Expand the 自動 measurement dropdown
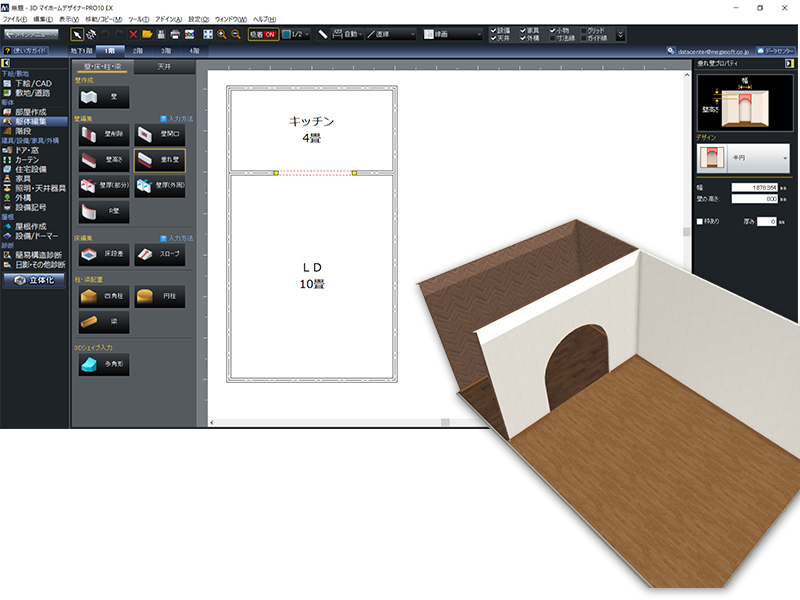Screen dimensions: 800x600 pyautogui.click(x=346, y=34)
